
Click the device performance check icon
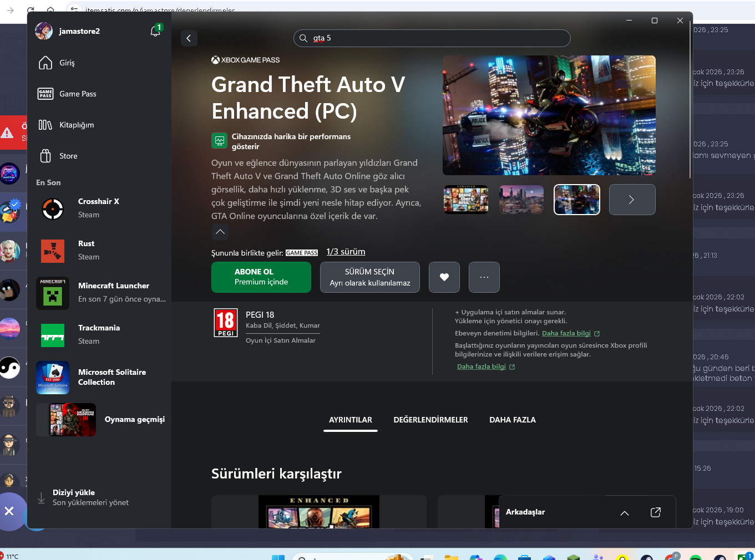[220, 141]
